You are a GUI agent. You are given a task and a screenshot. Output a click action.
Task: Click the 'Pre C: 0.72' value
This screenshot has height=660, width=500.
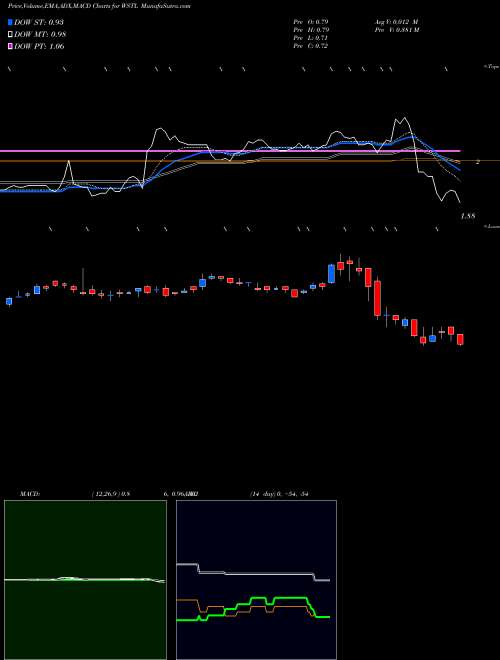[x=311, y=46]
